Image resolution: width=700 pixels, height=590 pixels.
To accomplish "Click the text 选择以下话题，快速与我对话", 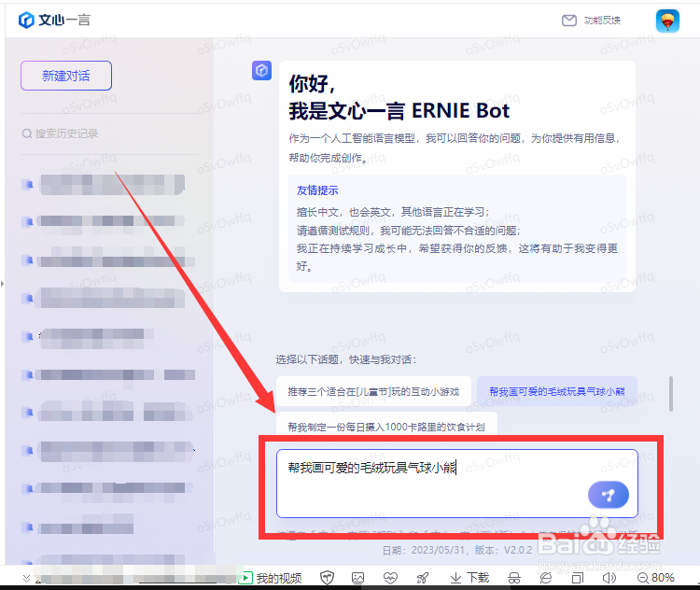I will coord(346,359).
